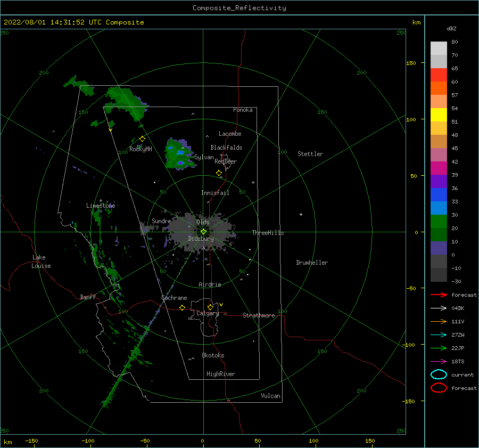Viewport: 479px width, 448px height.
Task: Click the Didsbury city label
Action: point(201,239)
